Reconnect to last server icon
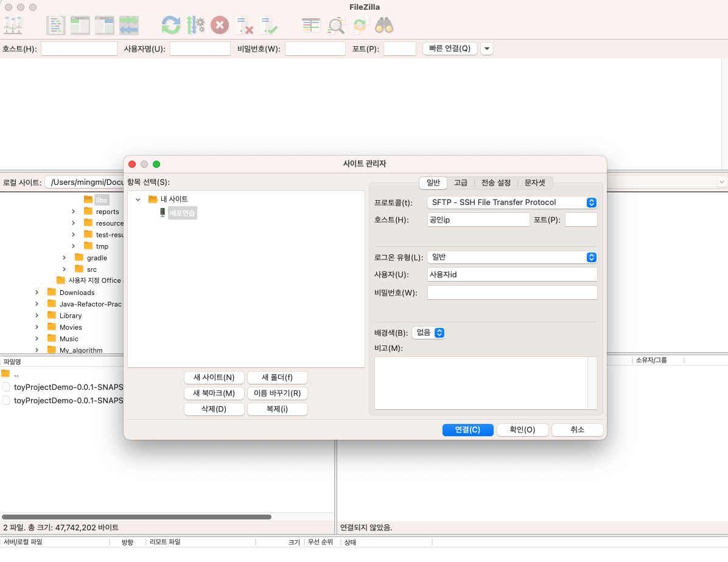Image resolution: width=728 pixels, height=562 pixels. (269, 25)
